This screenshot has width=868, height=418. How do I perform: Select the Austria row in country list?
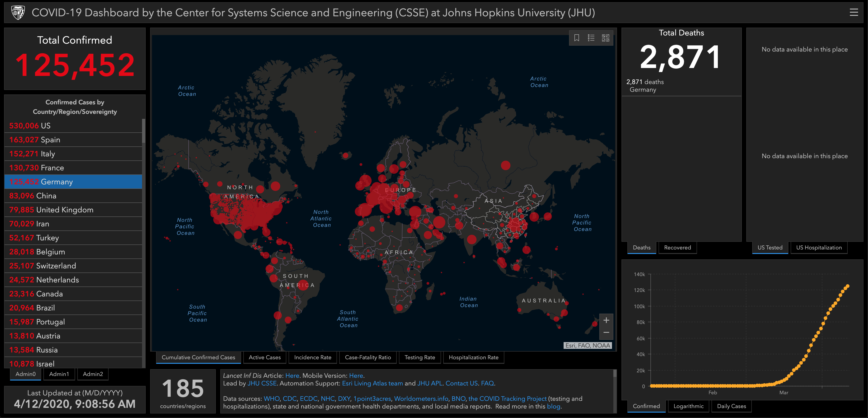coord(73,336)
